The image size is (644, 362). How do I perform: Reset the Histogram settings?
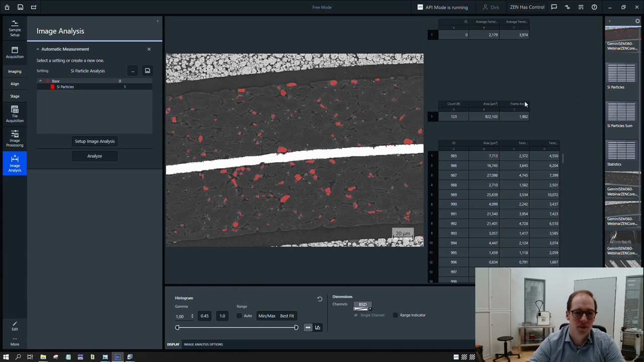[x=319, y=298]
